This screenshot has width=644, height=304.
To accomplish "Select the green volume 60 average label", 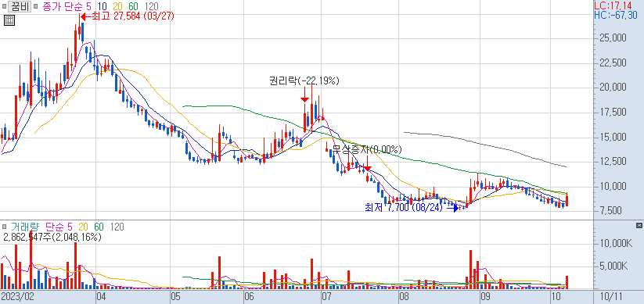I will (99, 227).
